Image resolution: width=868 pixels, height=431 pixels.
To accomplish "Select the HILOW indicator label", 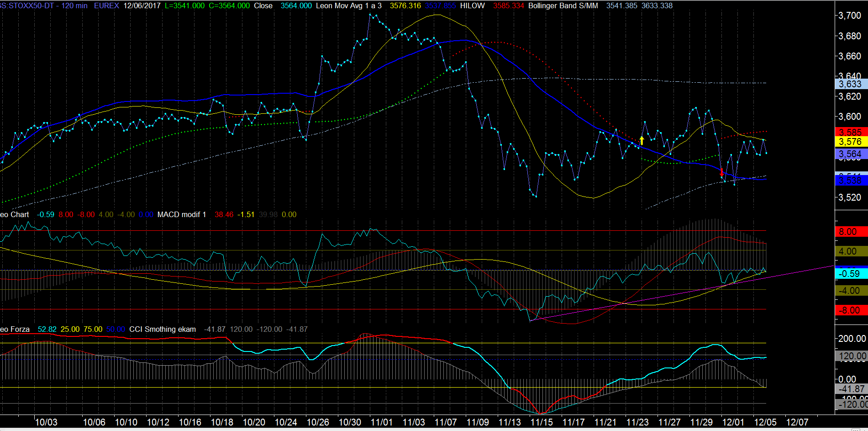I will point(473,5).
